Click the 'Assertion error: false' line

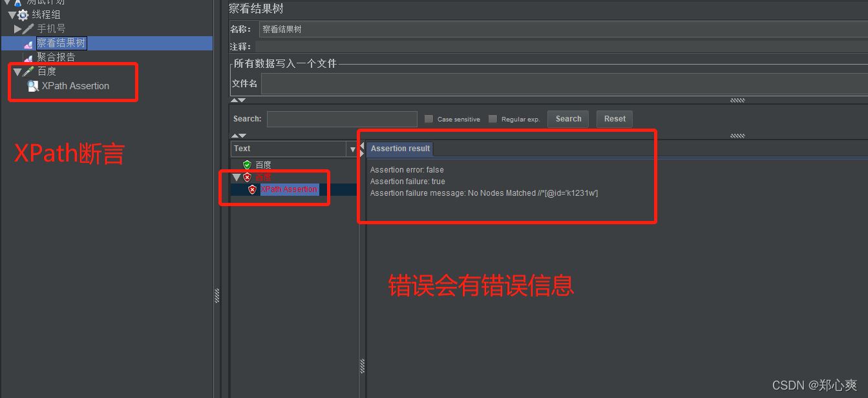click(x=407, y=170)
